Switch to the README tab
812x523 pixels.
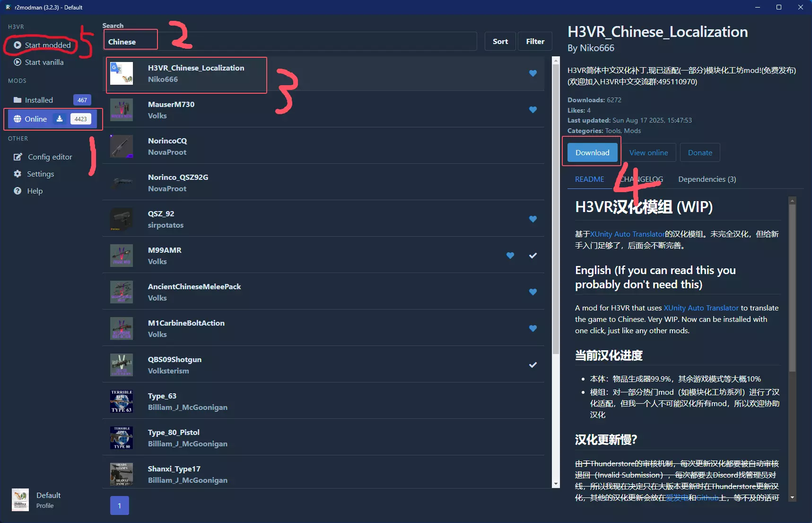point(589,179)
